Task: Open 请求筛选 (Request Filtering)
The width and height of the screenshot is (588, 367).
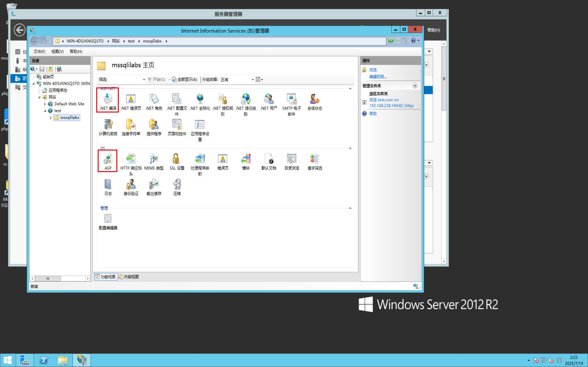Action: pos(314,161)
